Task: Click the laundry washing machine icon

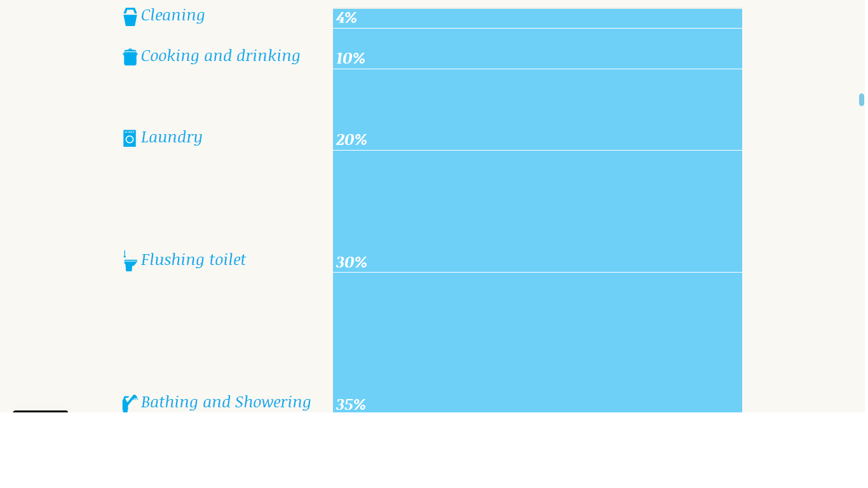Action: point(130,138)
